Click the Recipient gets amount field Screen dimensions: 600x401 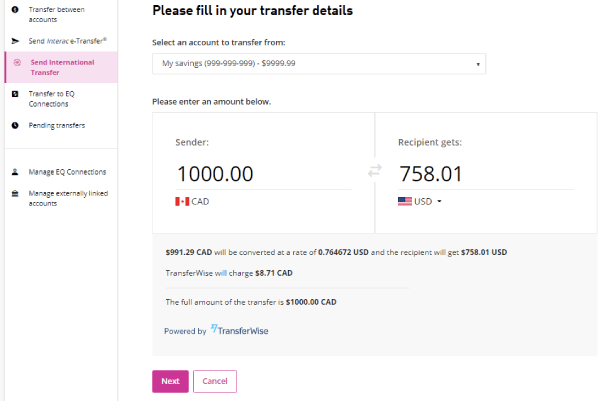click(x=485, y=174)
